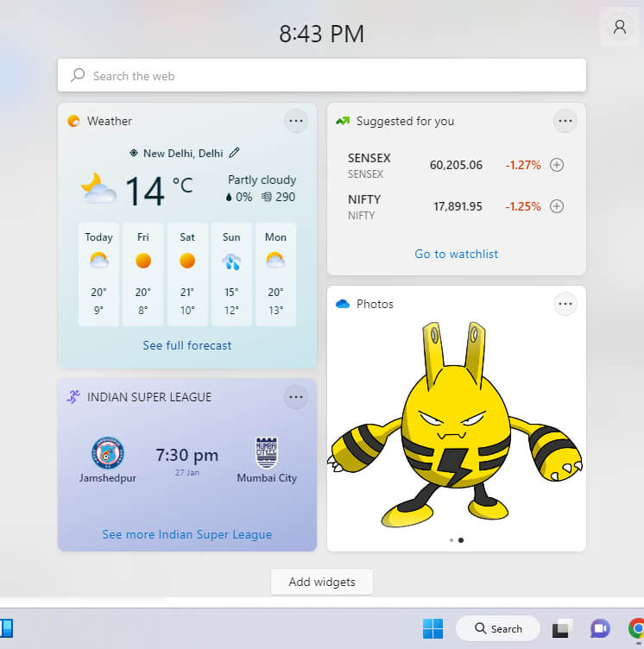
Task: Click the New Delhi, Delhi location text
Action: (183, 154)
